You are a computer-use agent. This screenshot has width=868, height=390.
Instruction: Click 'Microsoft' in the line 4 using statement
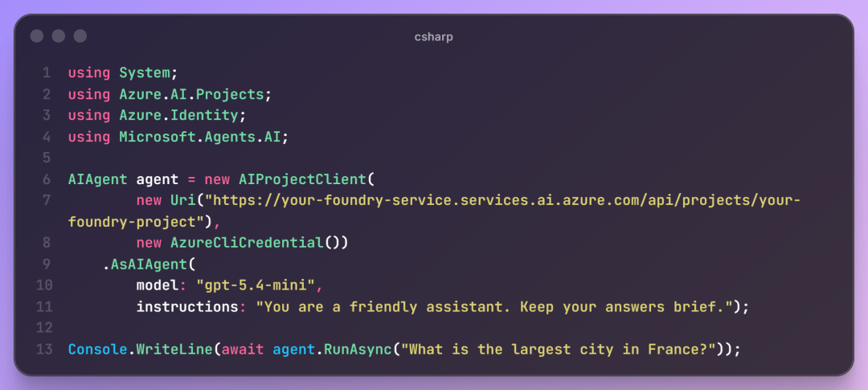(x=158, y=137)
